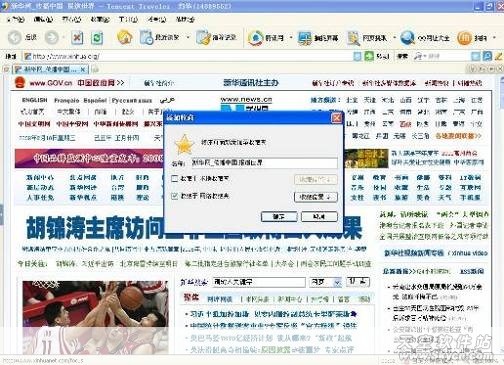Click the notepad-with-pencil toolbar icon

[x=203, y=37]
